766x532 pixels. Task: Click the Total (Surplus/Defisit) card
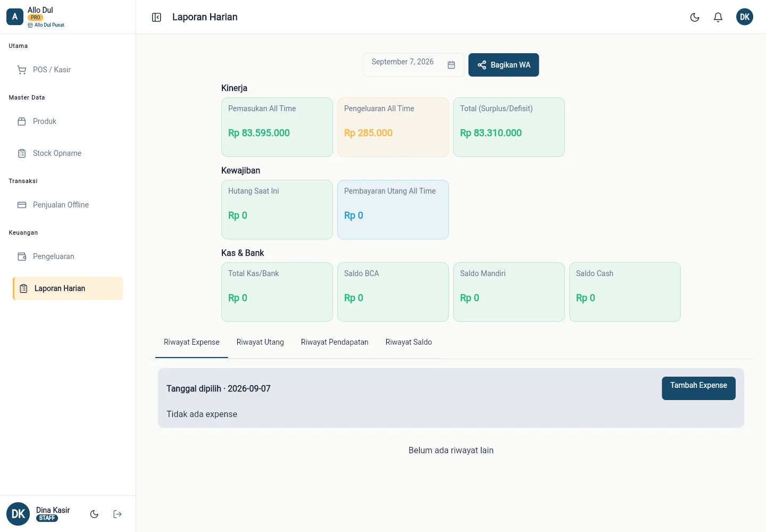coord(509,127)
